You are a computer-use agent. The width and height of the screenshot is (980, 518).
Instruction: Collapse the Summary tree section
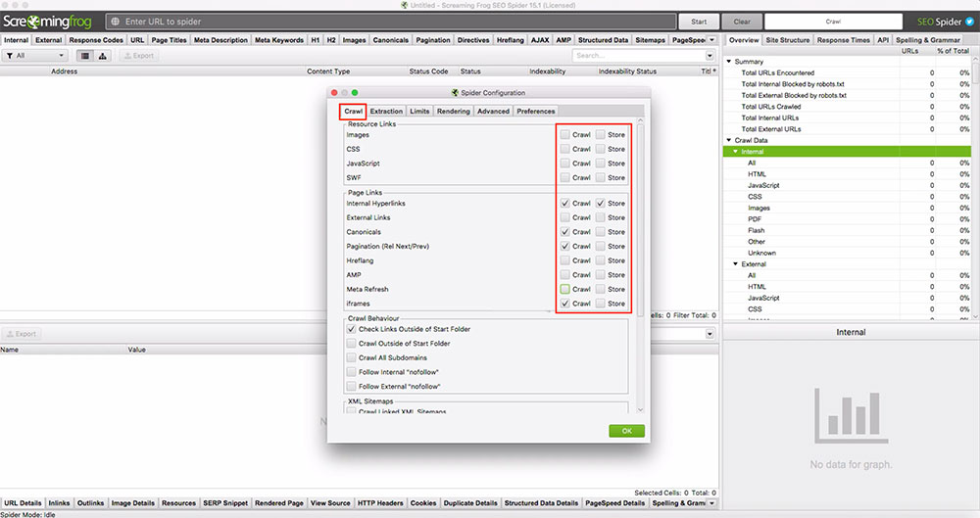click(x=729, y=62)
